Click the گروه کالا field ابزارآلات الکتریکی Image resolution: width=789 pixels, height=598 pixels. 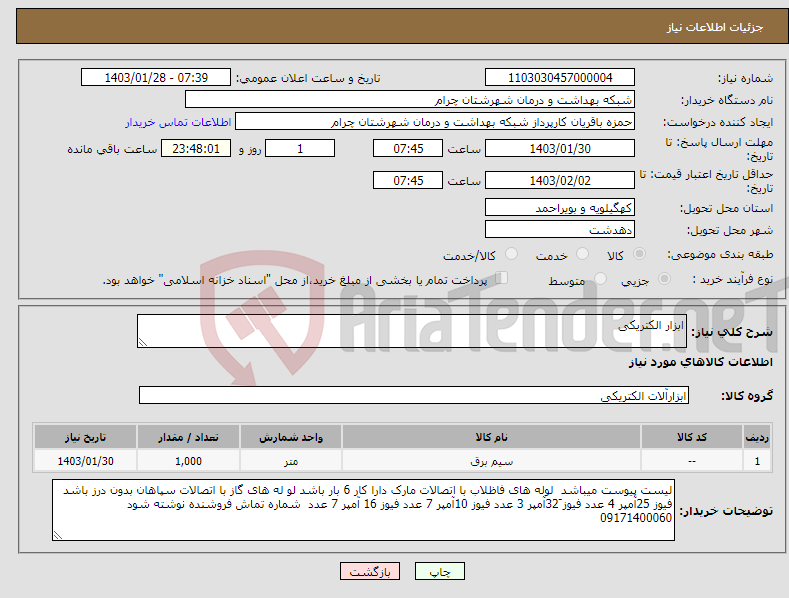point(414,395)
